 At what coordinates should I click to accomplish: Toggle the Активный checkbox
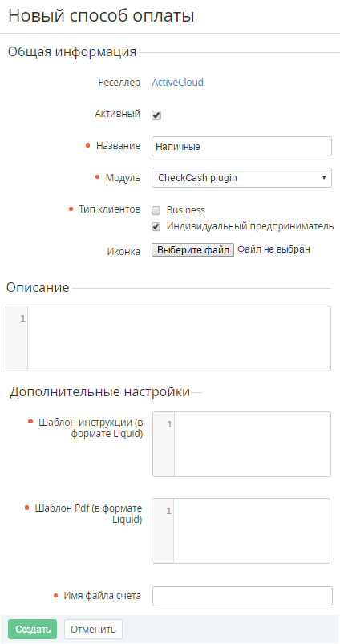[x=156, y=115]
